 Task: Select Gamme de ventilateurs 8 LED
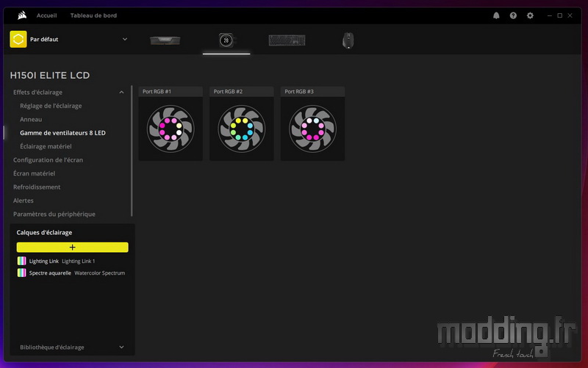click(x=62, y=133)
